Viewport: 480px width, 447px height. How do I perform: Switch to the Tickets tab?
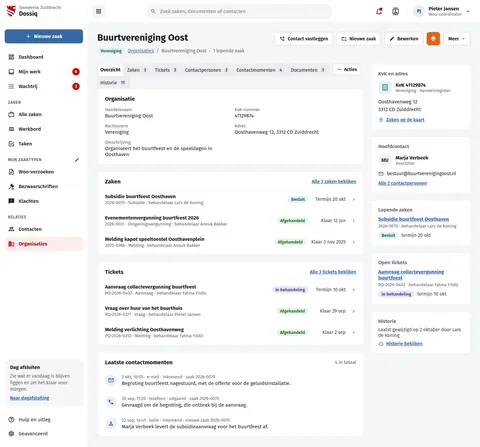(165, 70)
